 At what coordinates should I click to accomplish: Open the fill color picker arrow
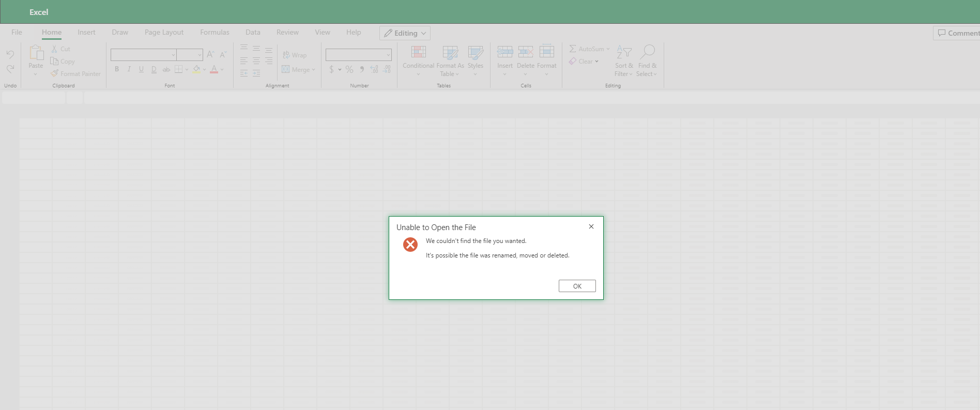click(x=205, y=69)
